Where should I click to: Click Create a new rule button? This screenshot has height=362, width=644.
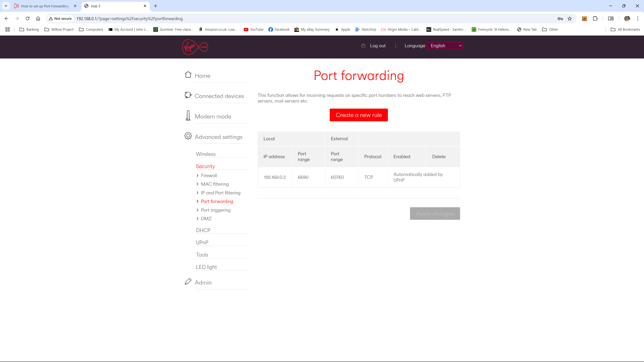click(x=359, y=115)
